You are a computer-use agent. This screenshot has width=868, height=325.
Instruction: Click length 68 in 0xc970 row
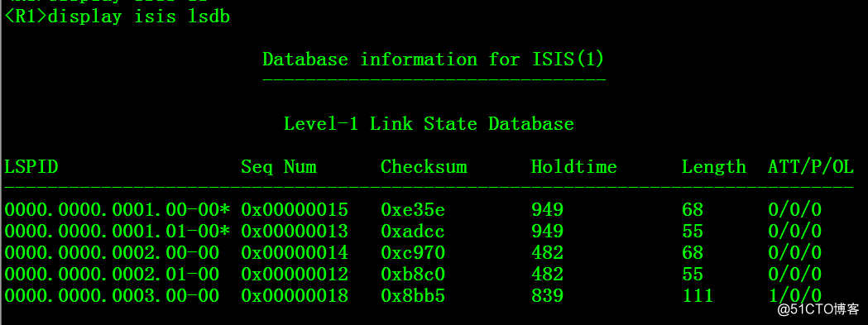coord(693,252)
